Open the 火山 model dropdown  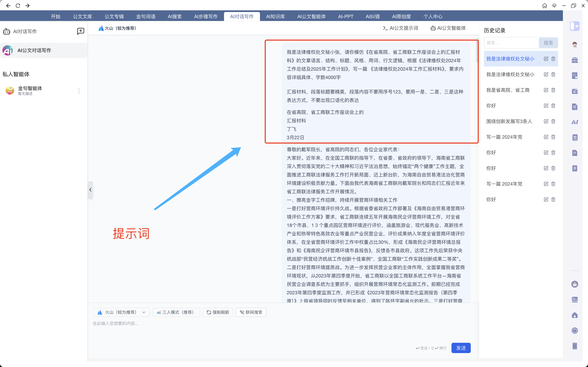point(121,312)
